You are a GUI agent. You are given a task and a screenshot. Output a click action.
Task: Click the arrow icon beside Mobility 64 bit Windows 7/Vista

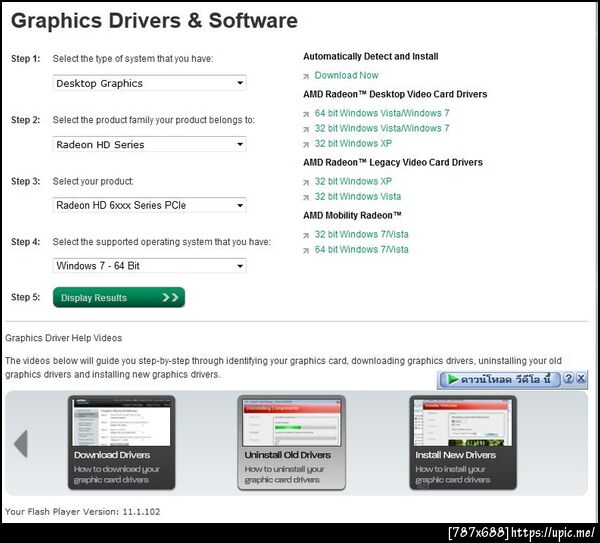(x=306, y=251)
